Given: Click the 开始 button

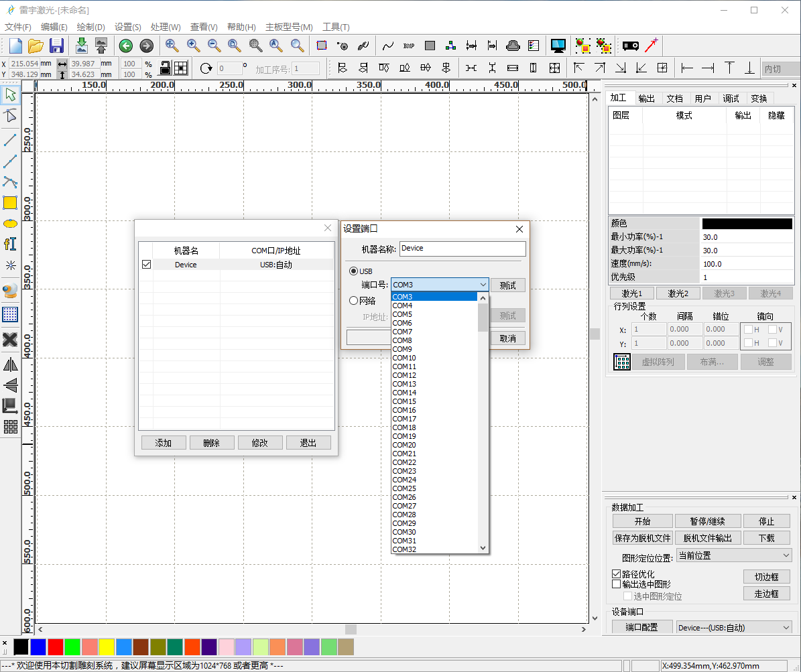Looking at the screenshot, I should 642,521.
